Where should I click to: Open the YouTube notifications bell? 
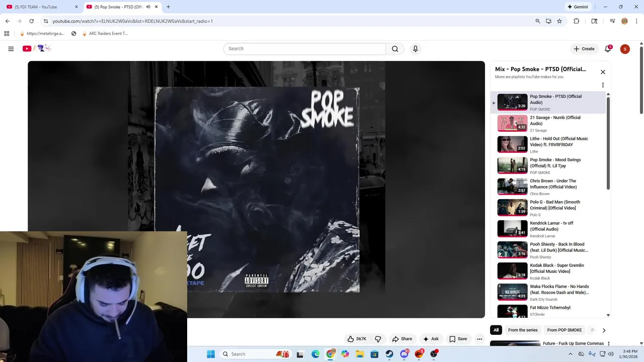point(608,49)
